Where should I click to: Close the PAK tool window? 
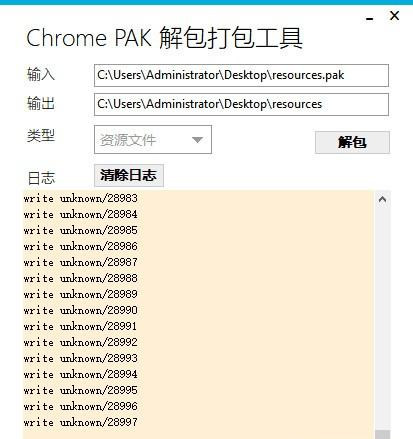click(394, 15)
